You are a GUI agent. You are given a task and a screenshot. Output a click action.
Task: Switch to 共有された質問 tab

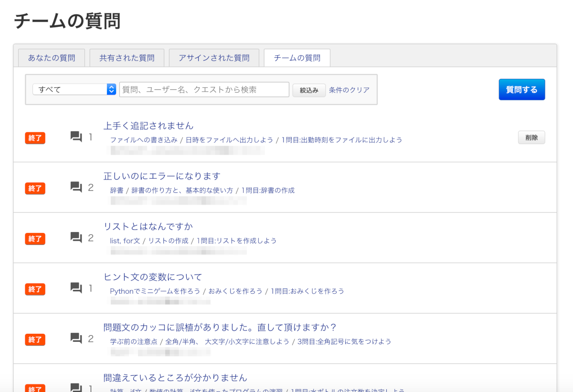127,58
